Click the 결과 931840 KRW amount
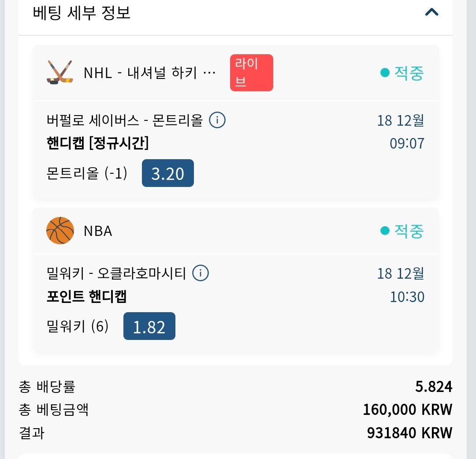476x459 pixels. (409, 433)
